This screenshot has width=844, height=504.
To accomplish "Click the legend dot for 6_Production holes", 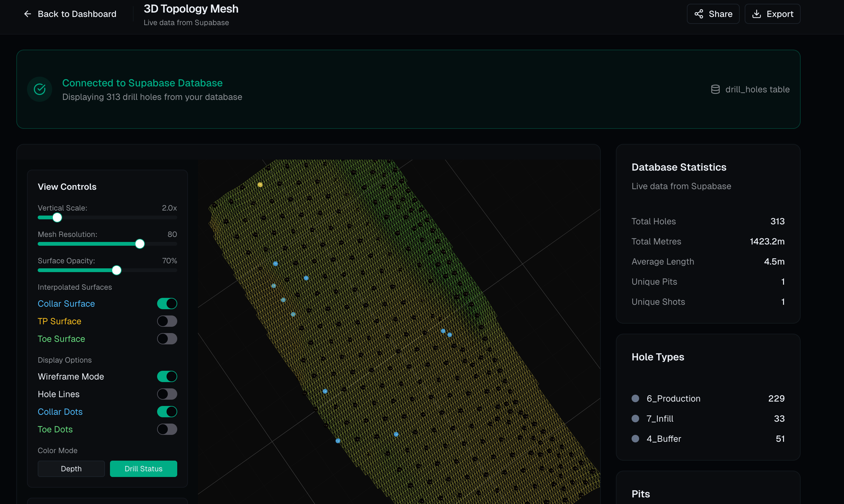I will [635, 398].
